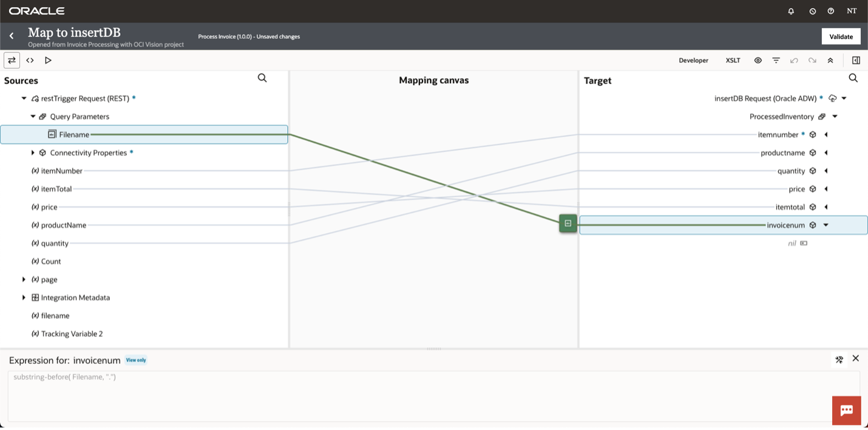Toggle the eye preview icon in the toolbar
Viewport: 868px width, 430px height.
click(758, 60)
